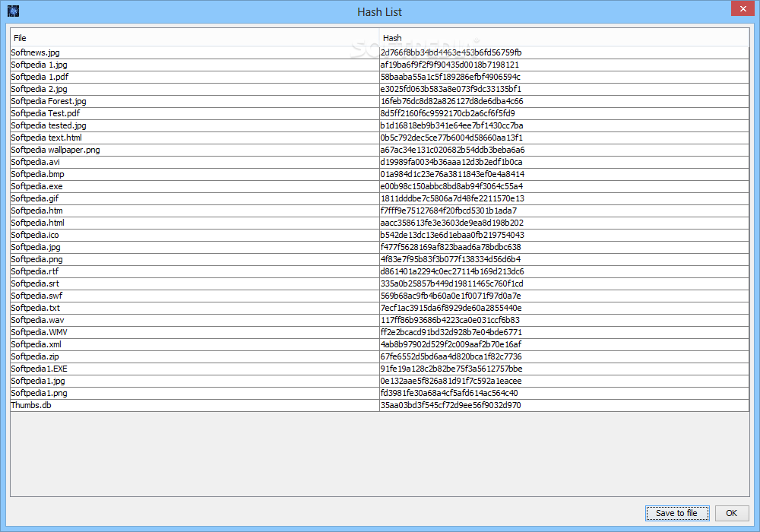Viewport: 760px width, 532px height.
Task: Click hash 117ff86b93686b4223ca0e031ccf6b83
Action: pyautogui.click(x=450, y=320)
